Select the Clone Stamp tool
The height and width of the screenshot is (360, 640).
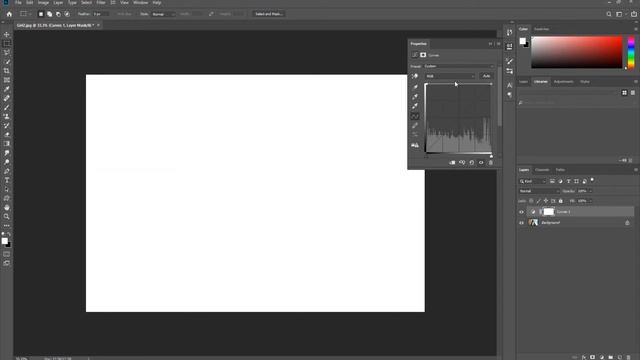pos(7,116)
